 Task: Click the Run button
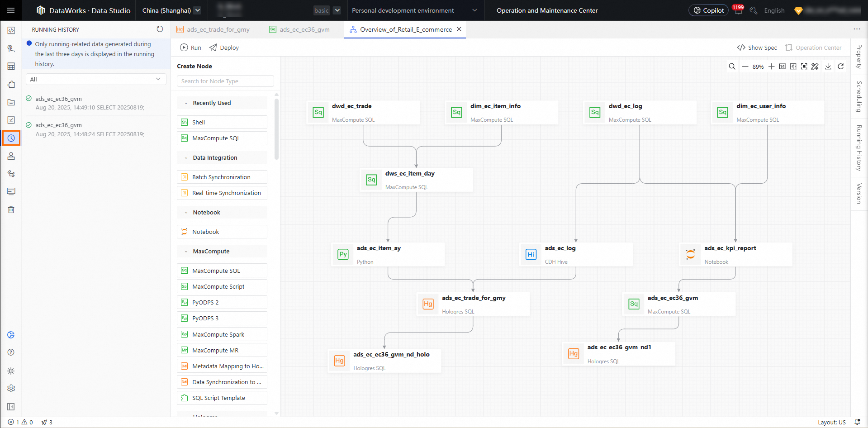(190, 48)
